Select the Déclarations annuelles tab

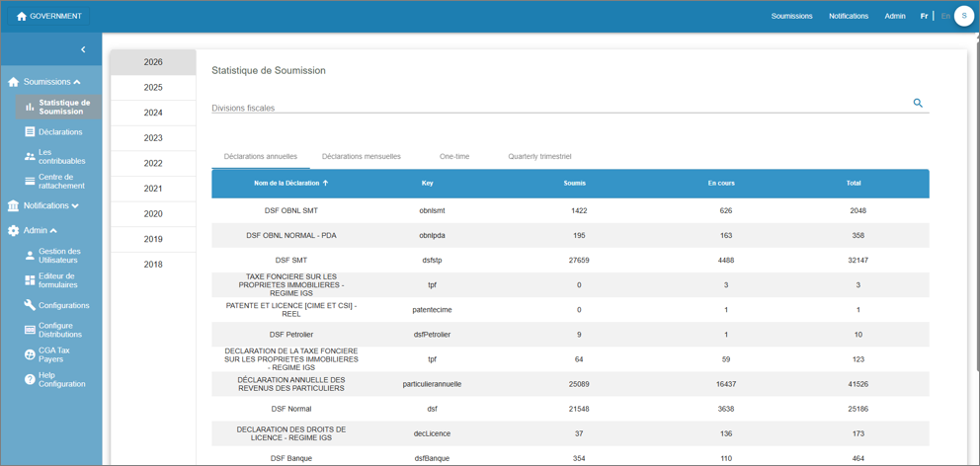(x=261, y=156)
